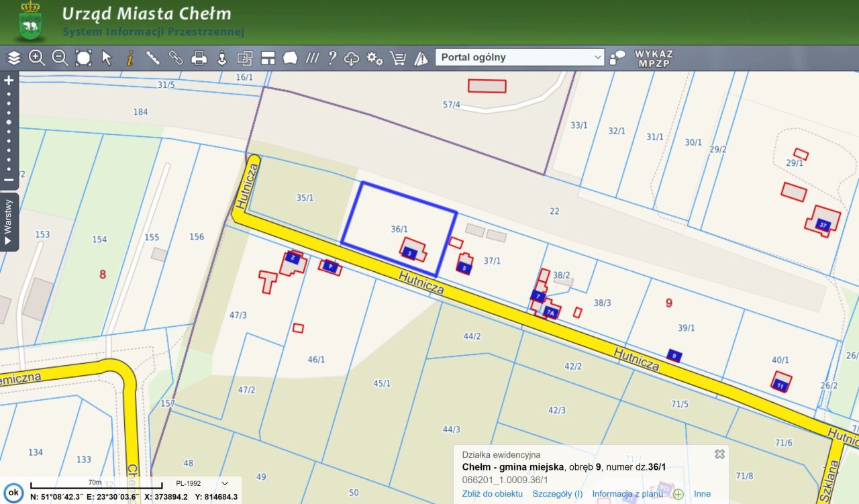Select the measure ruler tool

(x=153, y=58)
